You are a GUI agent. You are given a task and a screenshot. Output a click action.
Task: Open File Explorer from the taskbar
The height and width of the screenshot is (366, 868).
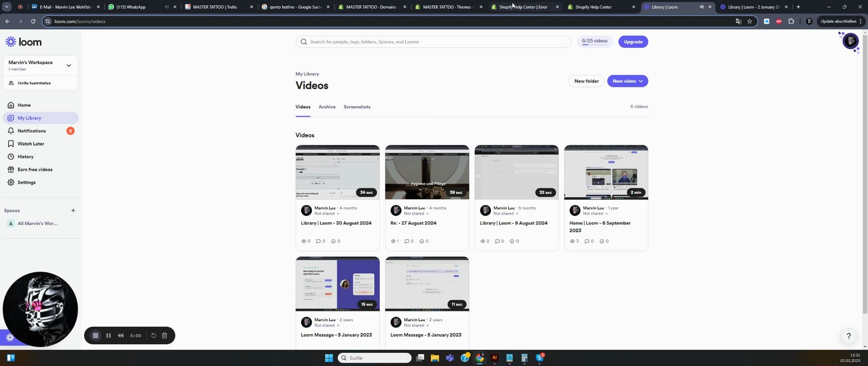point(435,358)
